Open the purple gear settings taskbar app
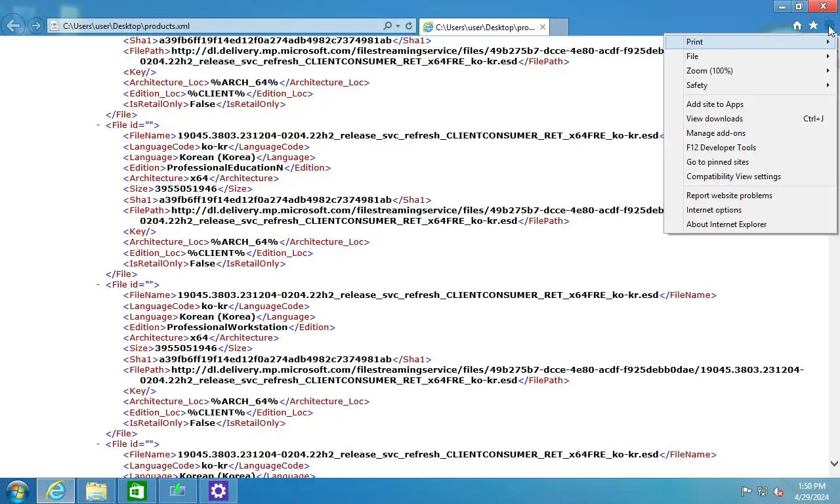840x504 pixels. point(218,491)
